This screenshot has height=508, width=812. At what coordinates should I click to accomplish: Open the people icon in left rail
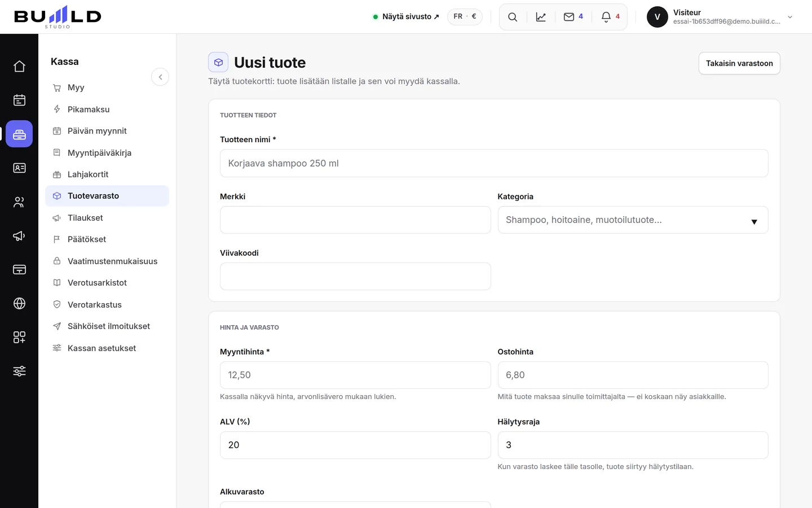click(x=19, y=202)
